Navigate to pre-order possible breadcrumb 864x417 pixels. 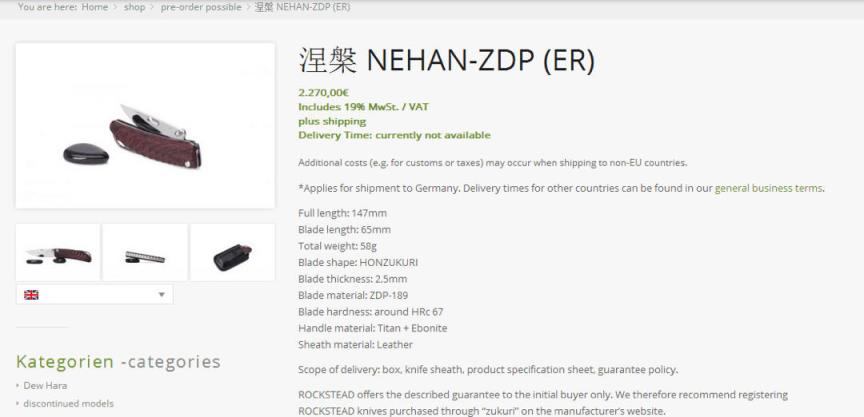pyautogui.click(x=201, y=7)
